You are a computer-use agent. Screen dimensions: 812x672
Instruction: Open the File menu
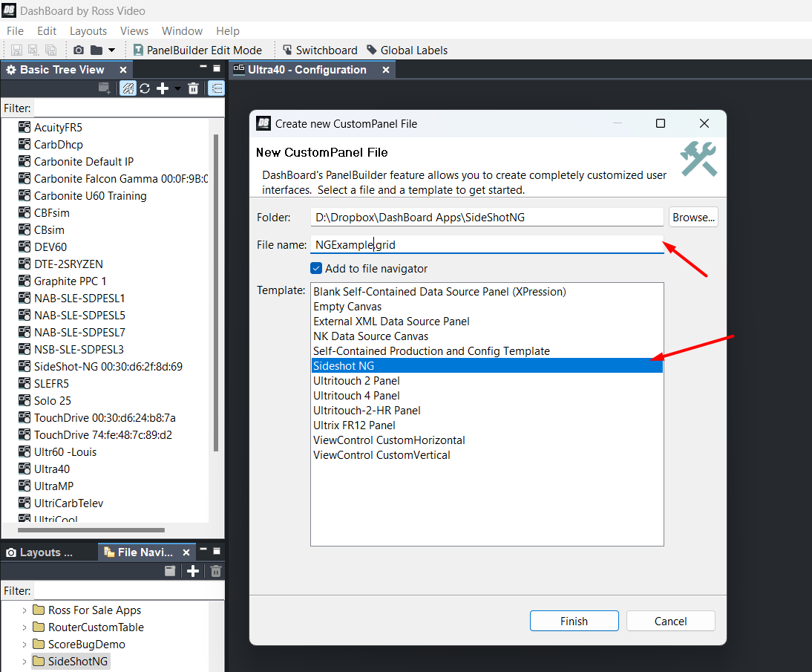pos(15,31)
